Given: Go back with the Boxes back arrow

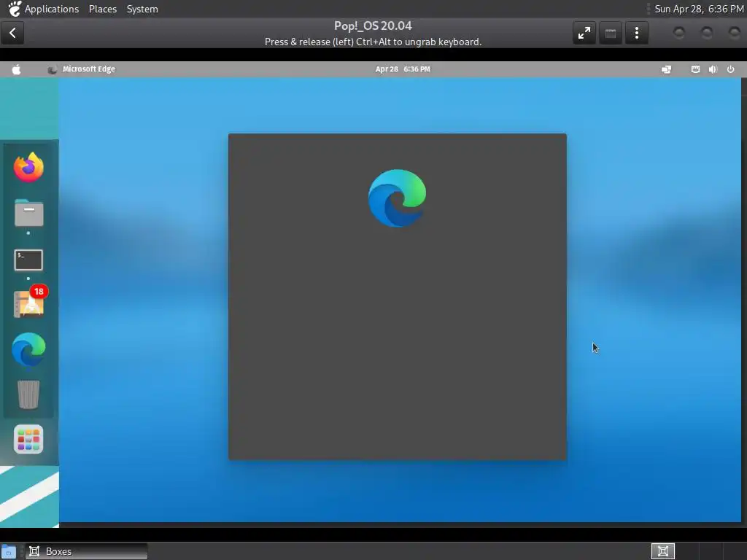Looking at the screenshot, I should [13, 33].
